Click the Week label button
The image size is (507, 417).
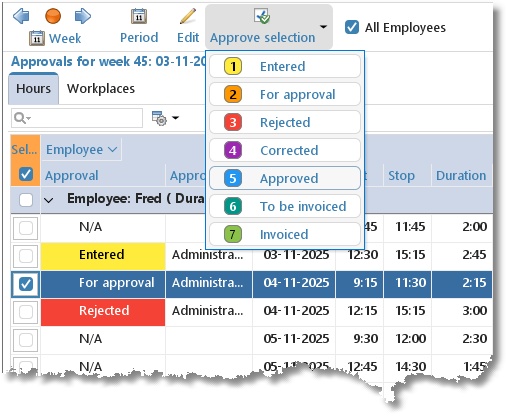pyautogui.click(x=65, y=38)
